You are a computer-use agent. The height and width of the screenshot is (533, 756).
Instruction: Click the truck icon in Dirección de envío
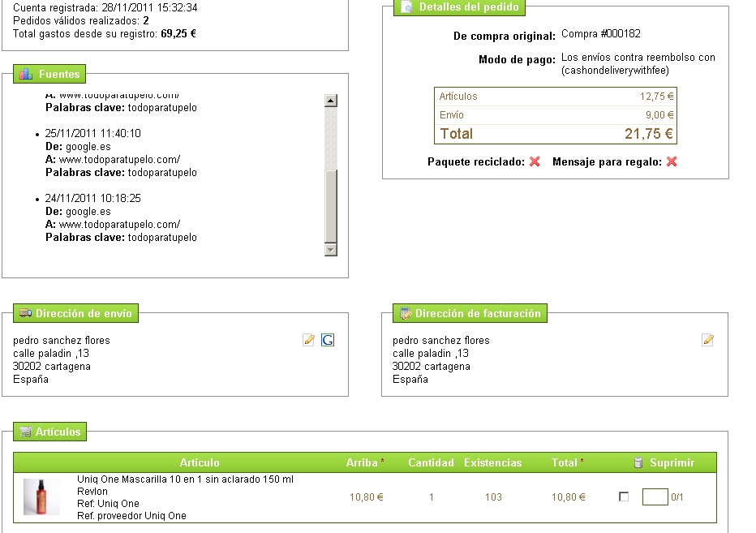click(x=25, y=313)
